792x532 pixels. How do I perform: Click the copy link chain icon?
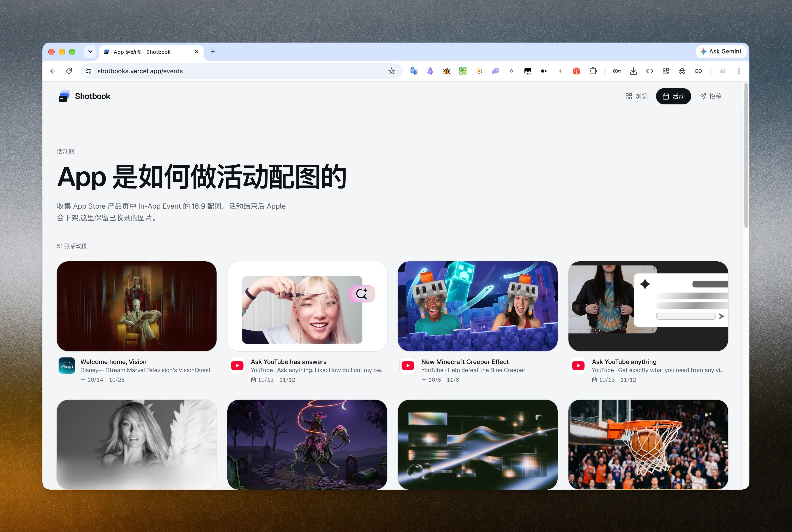tap(698, 71)
